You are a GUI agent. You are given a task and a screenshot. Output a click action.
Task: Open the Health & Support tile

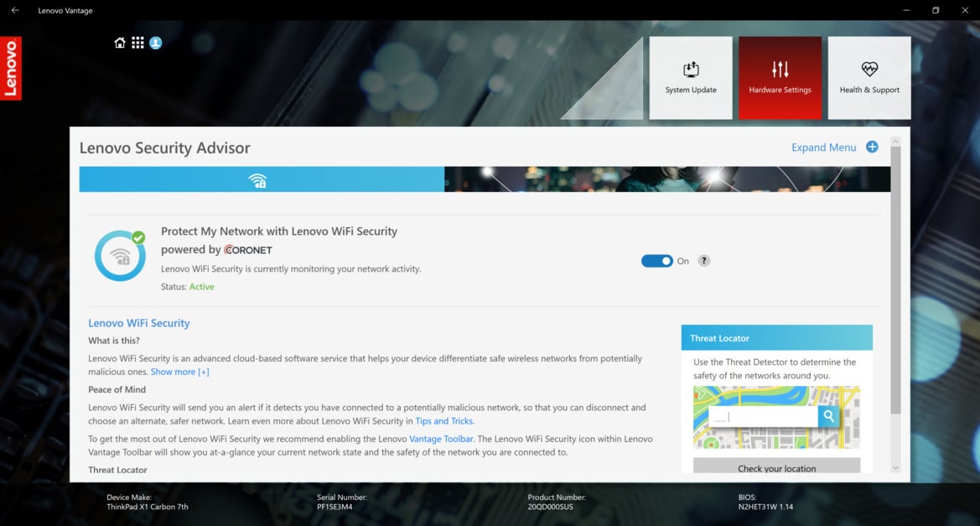pos(869,77)
